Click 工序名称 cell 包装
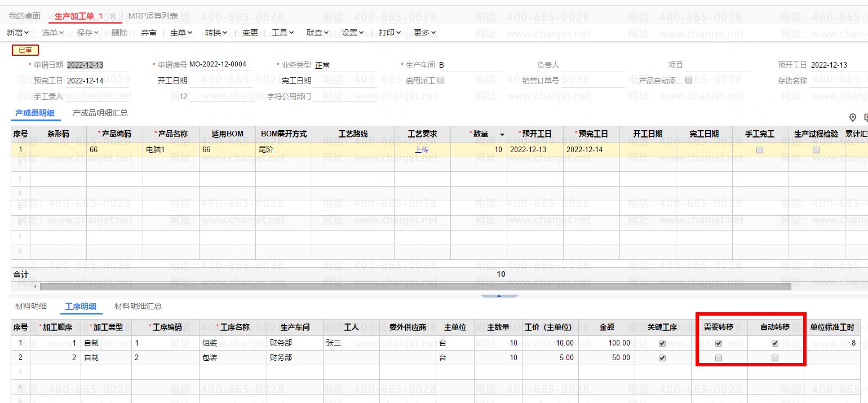868x403 pixels. pos(233,357)
